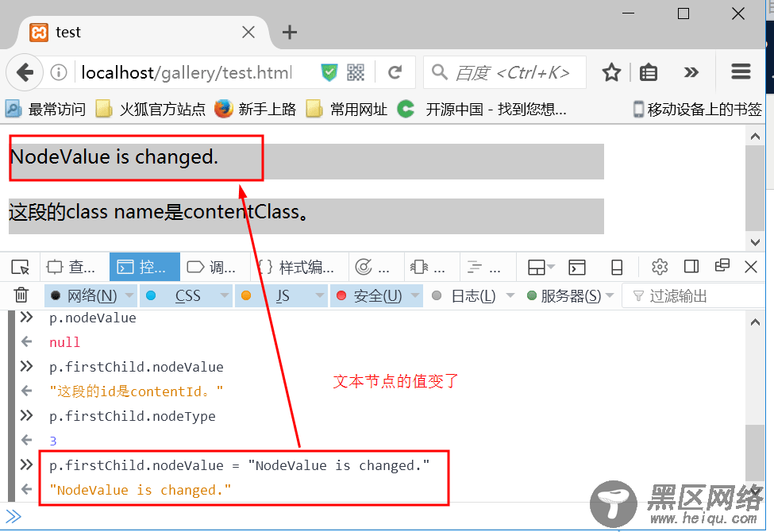
Task: Click the green shield security icon
Action: coord(329,72)
